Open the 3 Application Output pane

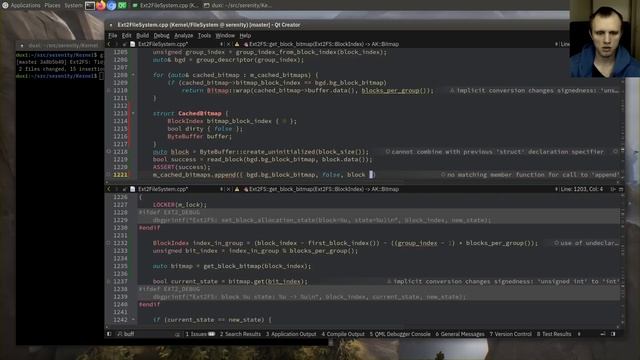291,334
